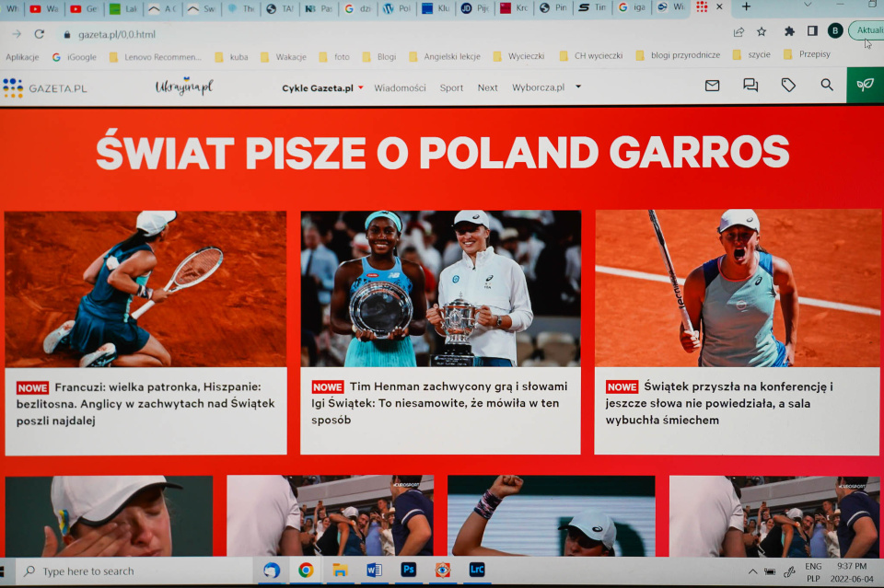This screenshot has height=588, width=884.
Task: Open the foto bookmark folder
Action: coord(333,57)
